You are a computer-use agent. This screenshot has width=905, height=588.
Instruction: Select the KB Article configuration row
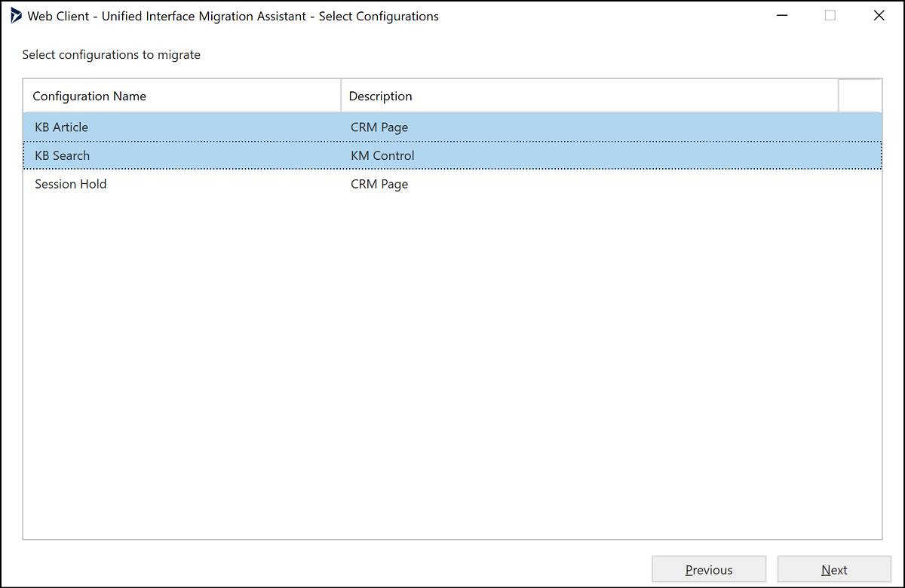(x=452, y=127)
